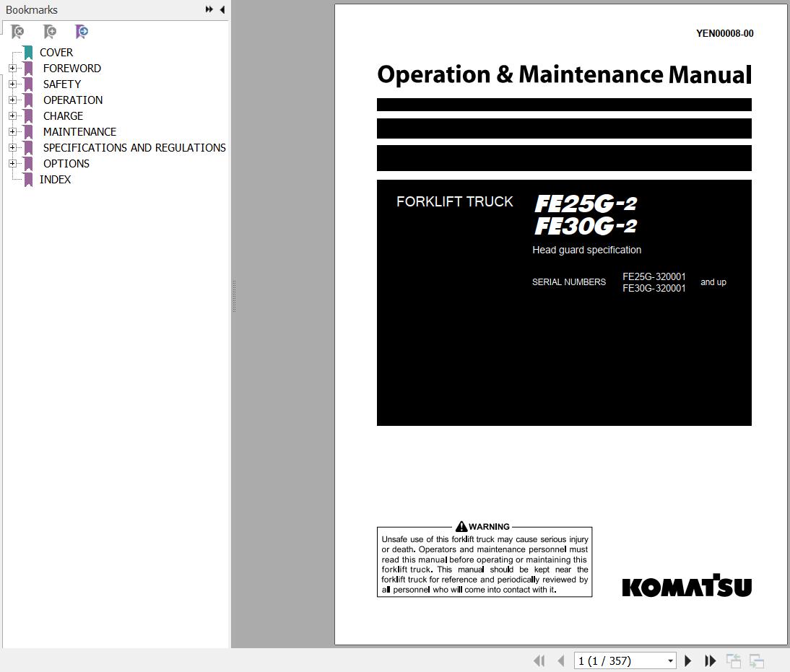Image resolution: width=790 pixels, height=672 pixels.
Task: Click the FE25G-2 model name
Action: click(x=586, y=204)
